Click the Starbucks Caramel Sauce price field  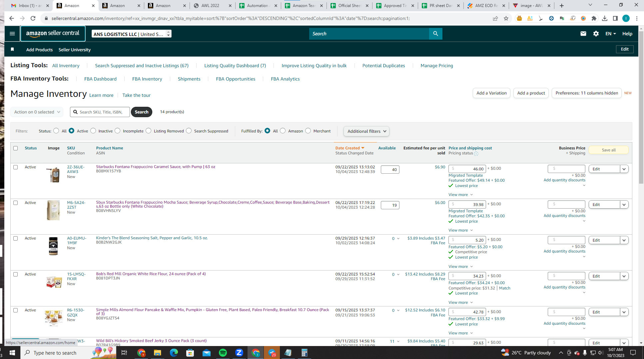pyautogui.click(x=467, y=169)
